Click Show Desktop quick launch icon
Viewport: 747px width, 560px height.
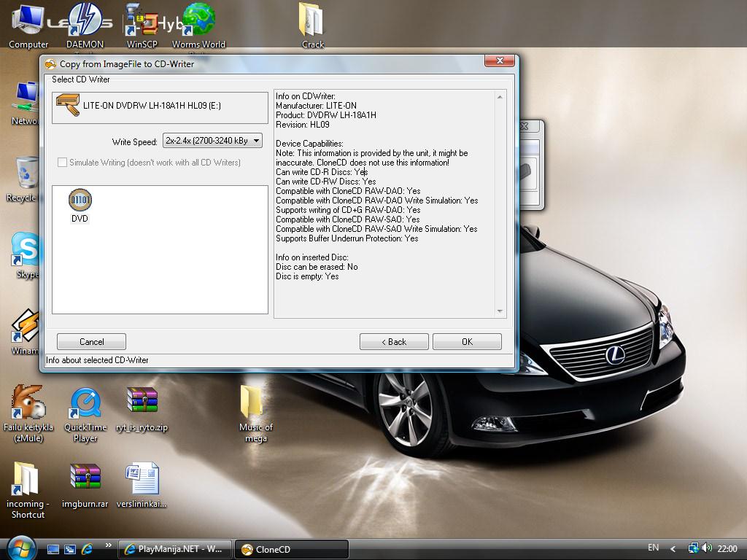(53, 549)
